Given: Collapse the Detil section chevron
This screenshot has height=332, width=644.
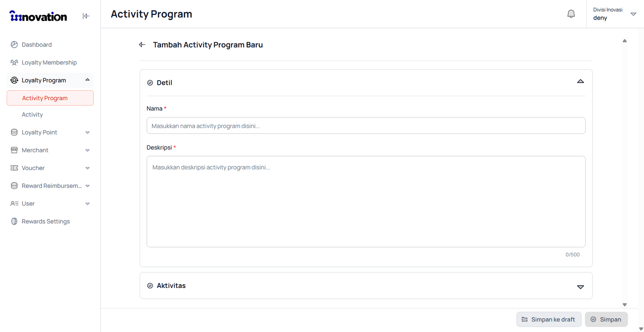Looking at the screenshot, I should tap(580, 81).
